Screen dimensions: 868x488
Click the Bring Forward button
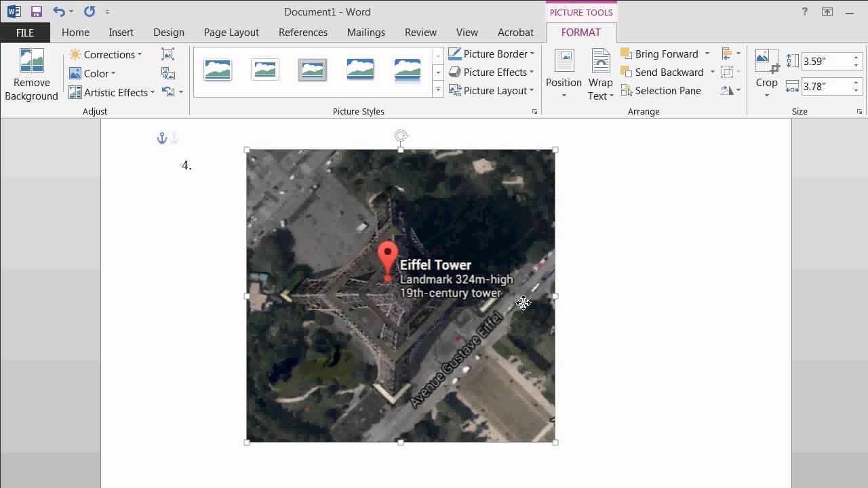(659, 54)
